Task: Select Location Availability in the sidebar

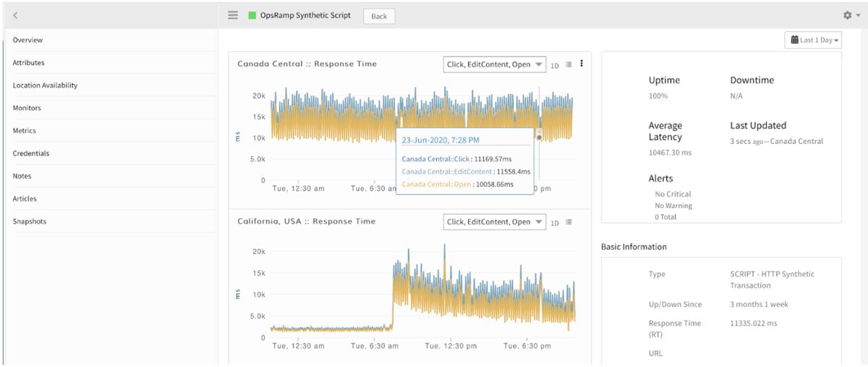Action: click(x=45, y=85)
